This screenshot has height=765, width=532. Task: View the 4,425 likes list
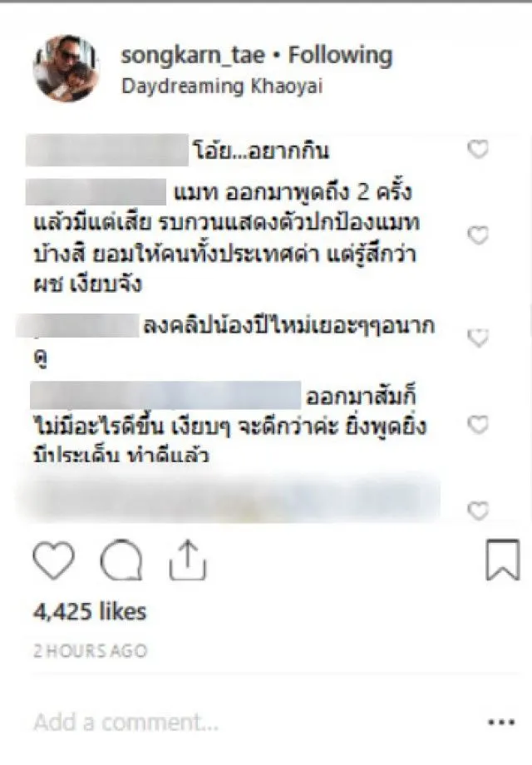tap(90, 611)
